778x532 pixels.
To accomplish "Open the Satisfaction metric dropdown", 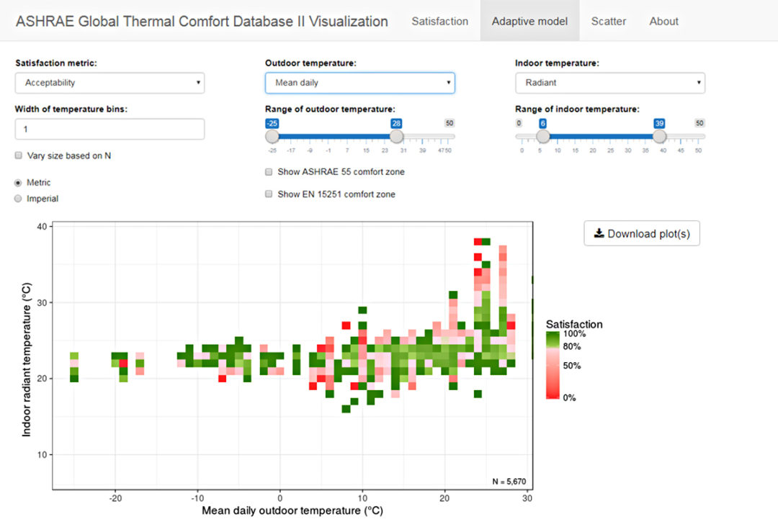I will pos(109,83).
